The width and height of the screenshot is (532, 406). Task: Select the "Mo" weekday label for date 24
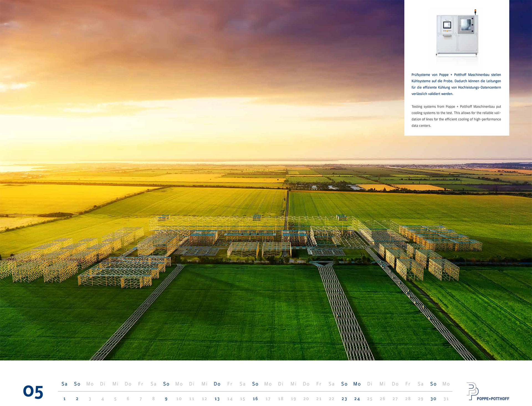pos(357,384)
